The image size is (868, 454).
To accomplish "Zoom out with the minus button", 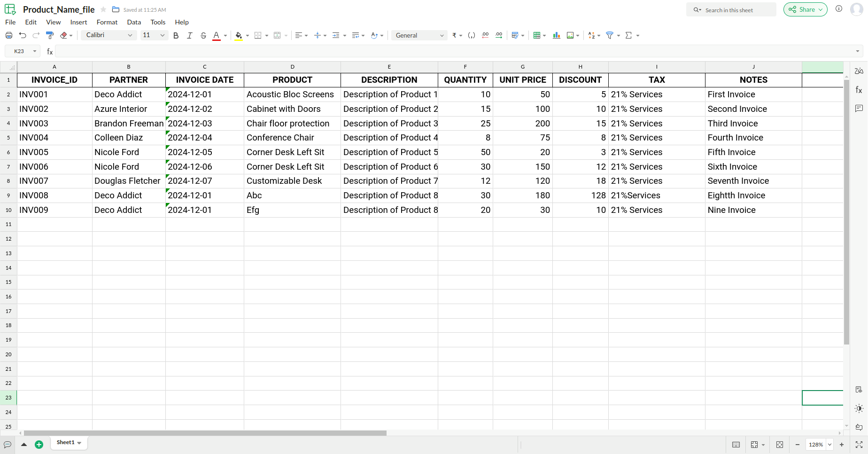I will click(798, 445).
